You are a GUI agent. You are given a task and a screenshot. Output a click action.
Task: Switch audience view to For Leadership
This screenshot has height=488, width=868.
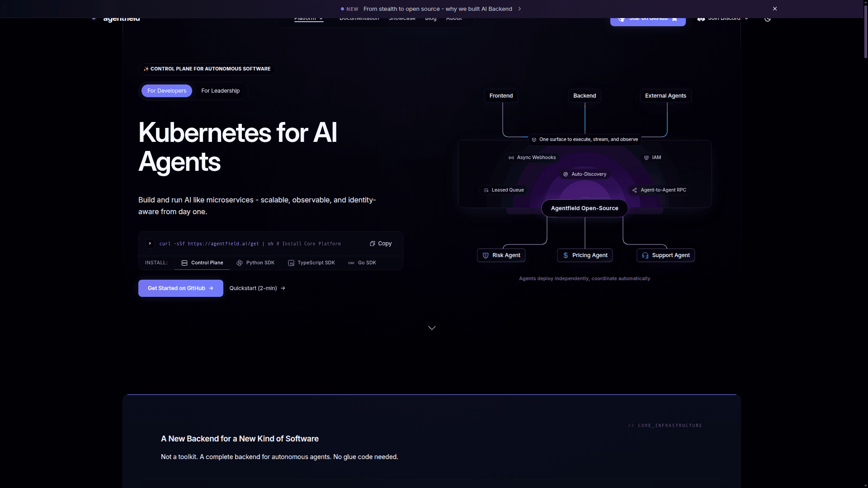[220, 91]
